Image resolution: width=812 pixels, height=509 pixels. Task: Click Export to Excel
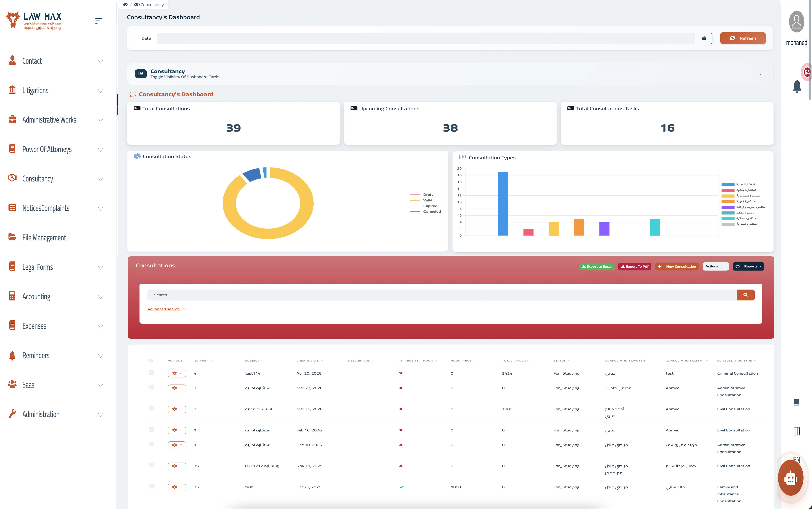pos(596,267)
